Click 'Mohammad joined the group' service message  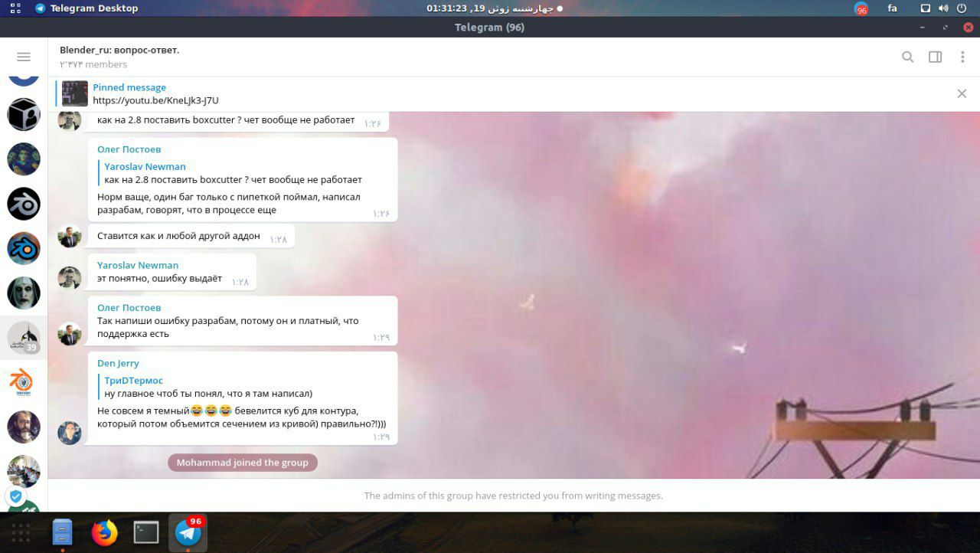243,463
